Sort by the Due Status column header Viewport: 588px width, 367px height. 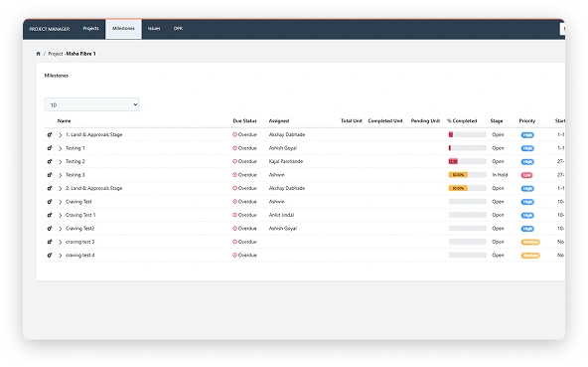(244, 121)
